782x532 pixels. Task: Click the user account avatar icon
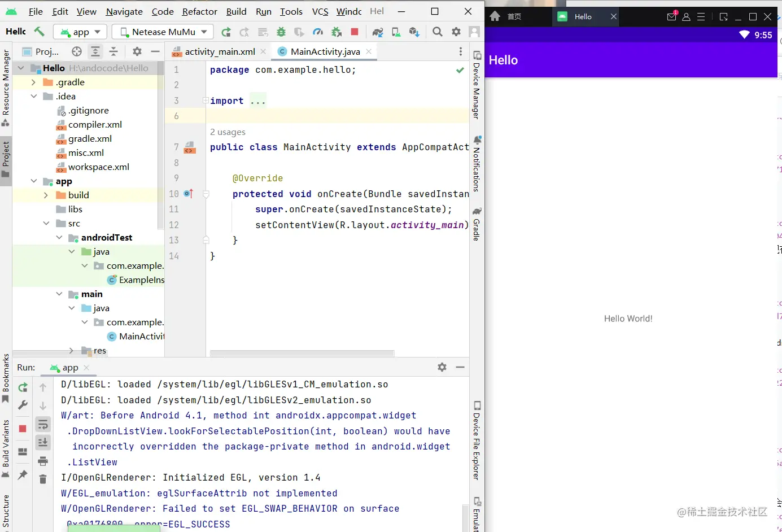click(x=474, y=32)
